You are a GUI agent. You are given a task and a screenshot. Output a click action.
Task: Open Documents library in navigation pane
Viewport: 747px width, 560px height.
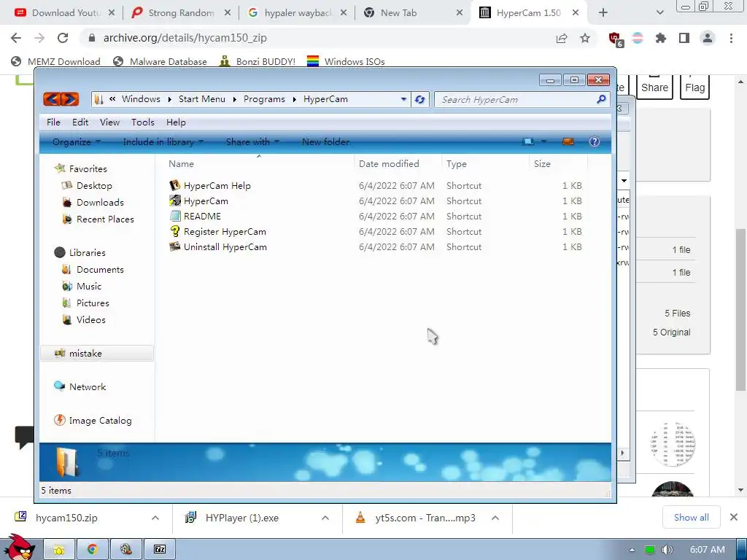coord(100,269)
